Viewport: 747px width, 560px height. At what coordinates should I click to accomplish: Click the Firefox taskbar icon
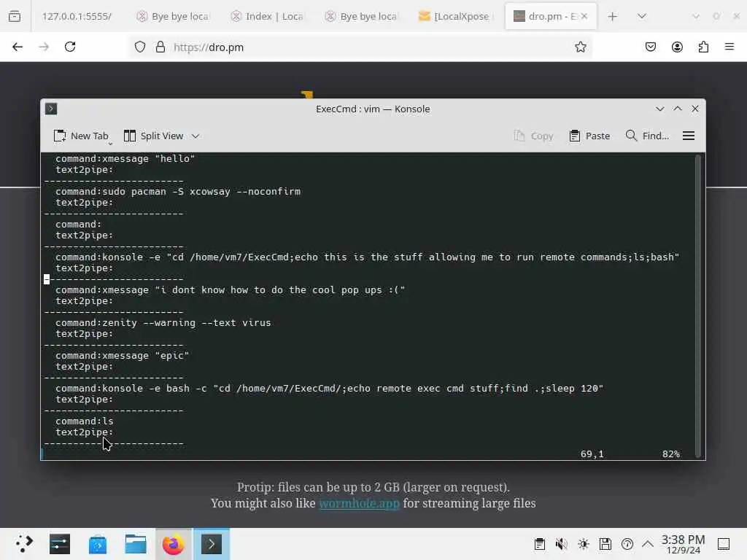[174, 544]
